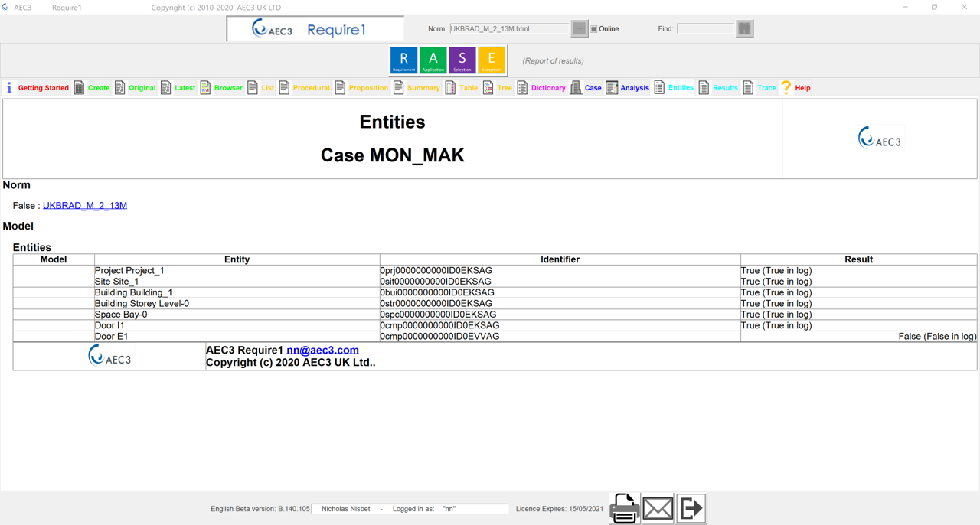The image size is (980, 525).
Task: Select the "Door E1" entity cell
Action: coord(237,336)
